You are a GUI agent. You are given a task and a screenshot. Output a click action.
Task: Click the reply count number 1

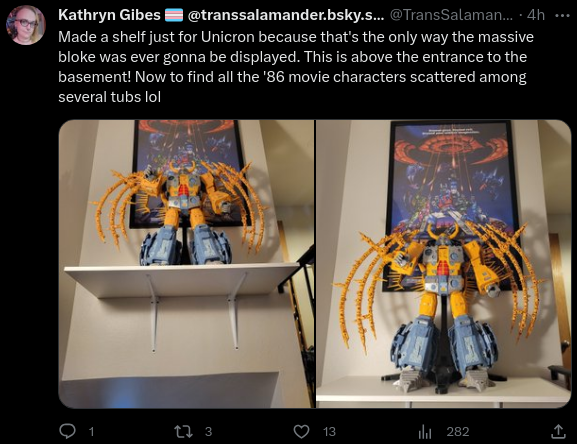[92, 431]
